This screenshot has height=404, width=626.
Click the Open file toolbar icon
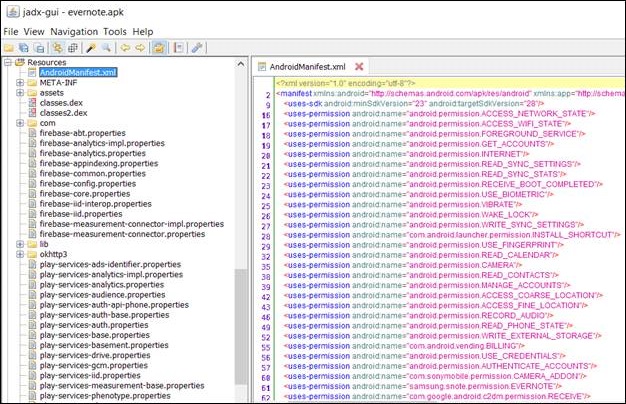coord(9,47)
